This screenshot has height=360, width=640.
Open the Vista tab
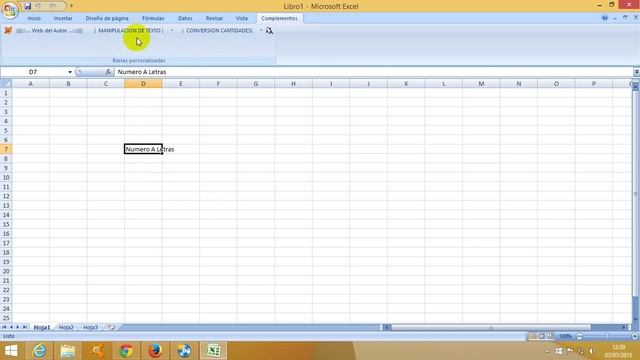[x=242, y=18]
